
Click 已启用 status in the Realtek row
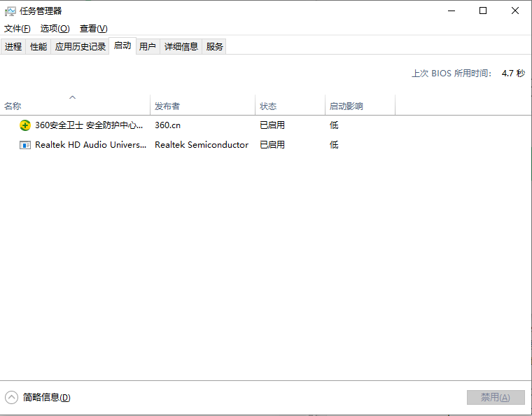tap(272, 145)
